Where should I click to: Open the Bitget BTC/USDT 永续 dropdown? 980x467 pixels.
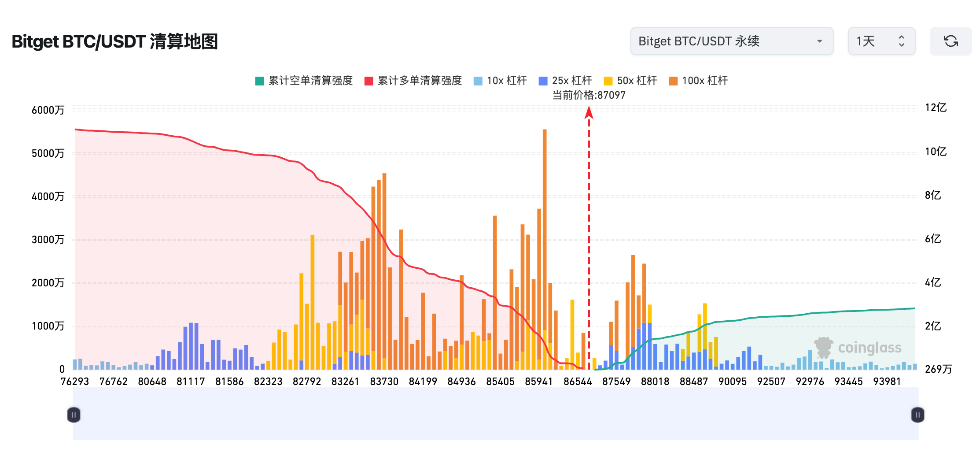pyautogui.click(x=732, y=41)
